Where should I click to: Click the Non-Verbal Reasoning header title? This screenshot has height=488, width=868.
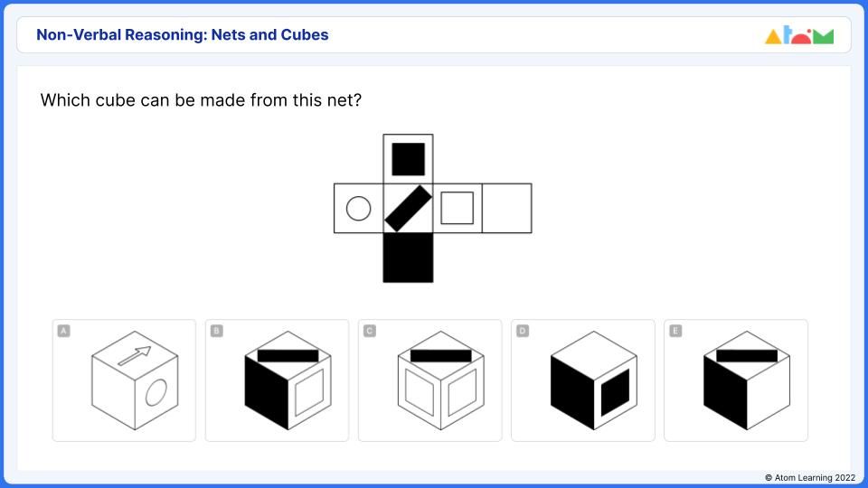tap(182, 34)
